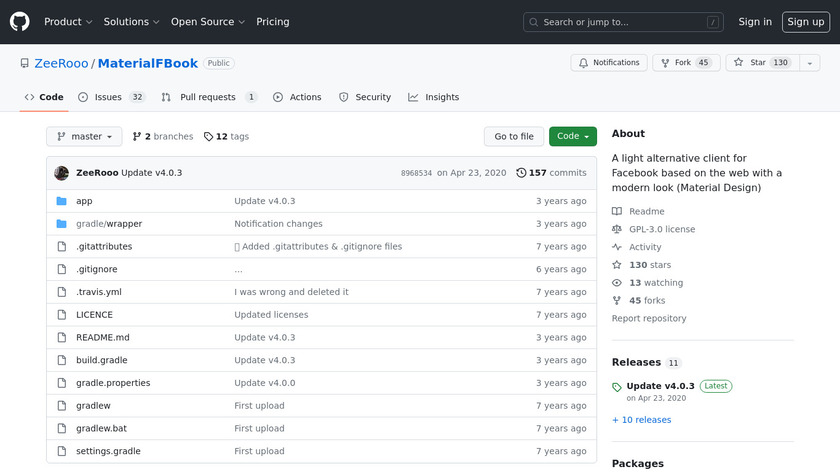Image resolution: width=840 pixels, height=472 pixels.
Task: Open the Pull requests tab
Action: coord(209,97)
